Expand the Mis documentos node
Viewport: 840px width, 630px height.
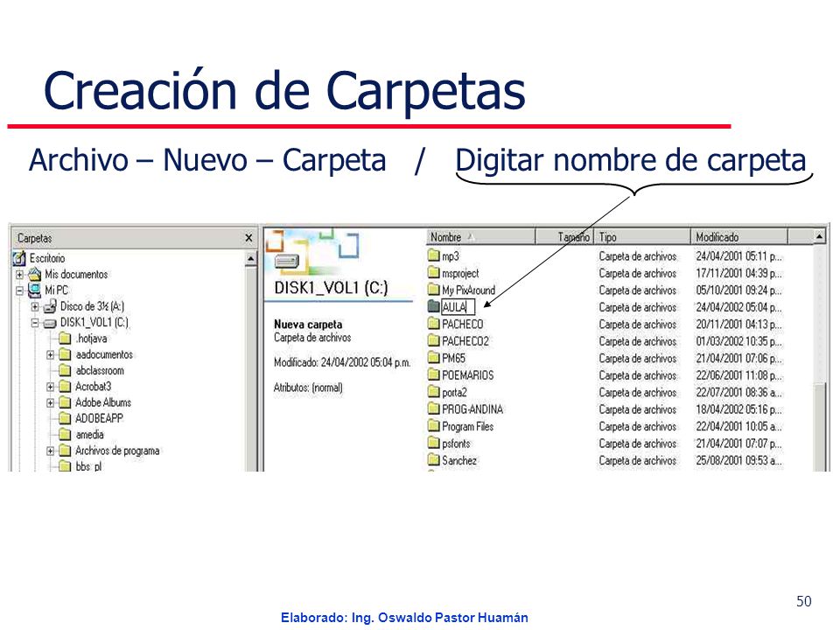tap(19, 275)
